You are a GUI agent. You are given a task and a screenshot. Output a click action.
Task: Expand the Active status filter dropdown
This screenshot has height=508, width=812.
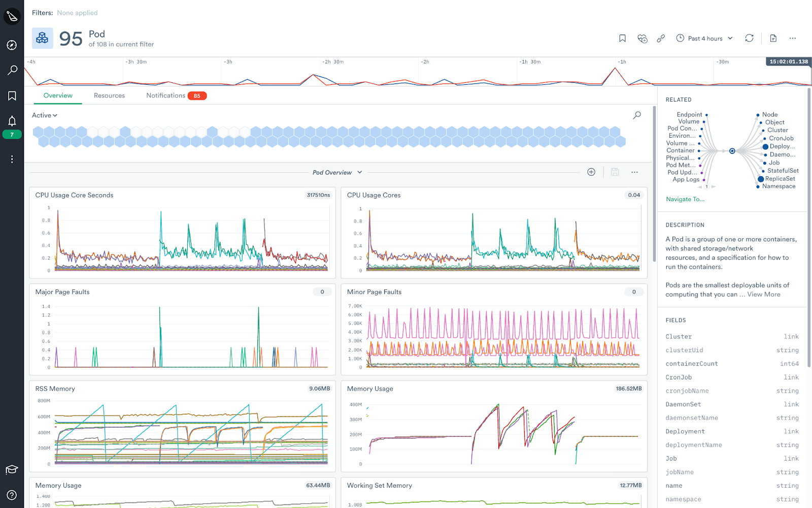click(45, 115)
